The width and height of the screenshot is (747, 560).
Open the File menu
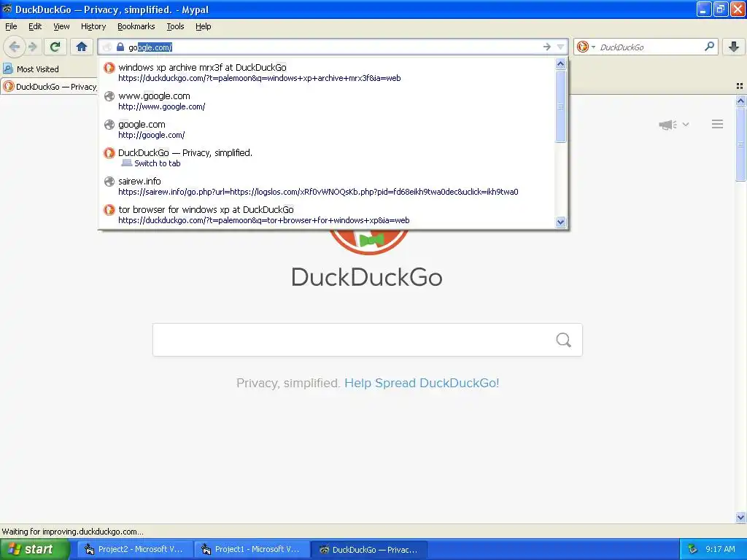[x=11, y=27]
